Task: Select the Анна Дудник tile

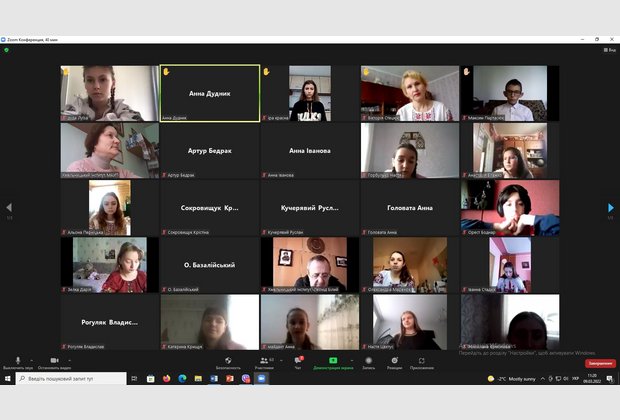Action: (x=210, y=93)
